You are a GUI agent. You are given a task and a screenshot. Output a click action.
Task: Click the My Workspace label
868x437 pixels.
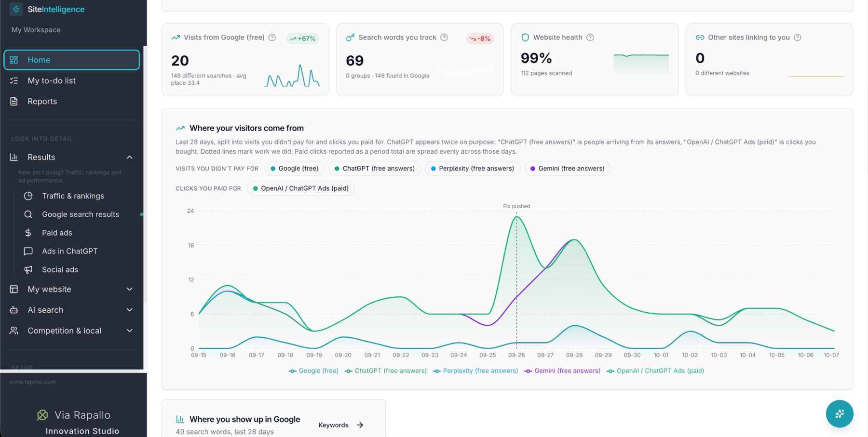pos(36,30)
